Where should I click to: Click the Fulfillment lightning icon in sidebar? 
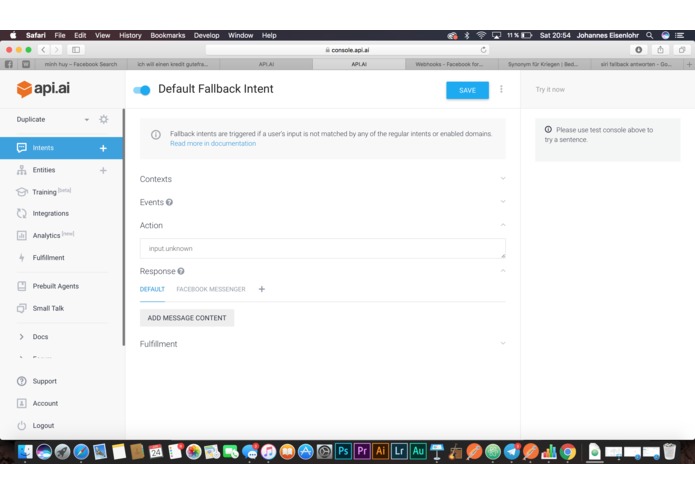point(22,257)
